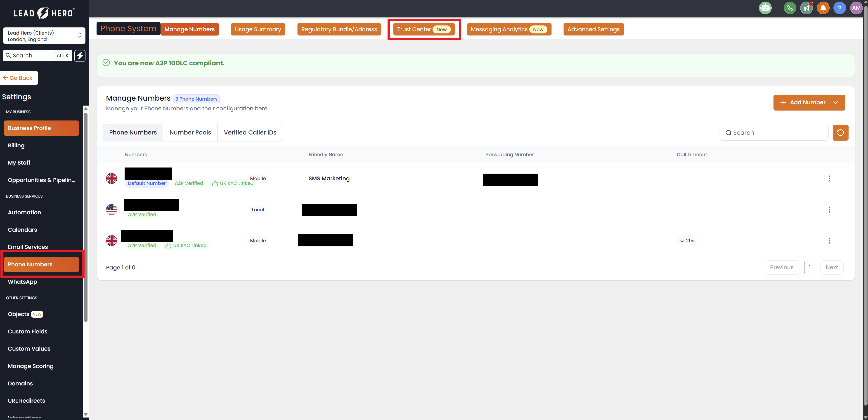Open the orange notifications bell
Viewport: 868px width, 420px height.
point(823,8)
